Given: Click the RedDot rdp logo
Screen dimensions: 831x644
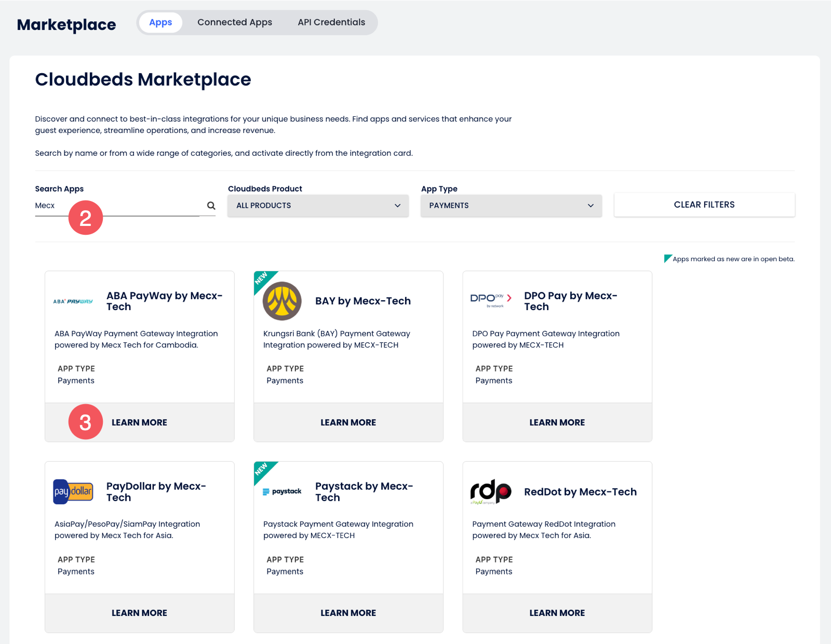Looking at the screenshot, I should pos(491,491).
